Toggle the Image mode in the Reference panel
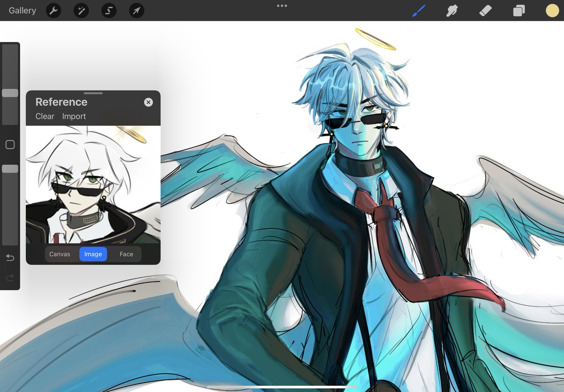 pos(93,254)
